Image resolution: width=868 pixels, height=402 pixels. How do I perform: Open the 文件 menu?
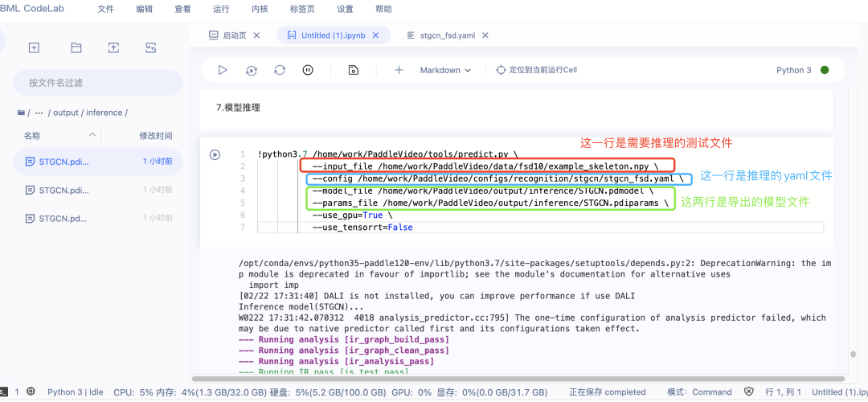(x=106, y=9)
